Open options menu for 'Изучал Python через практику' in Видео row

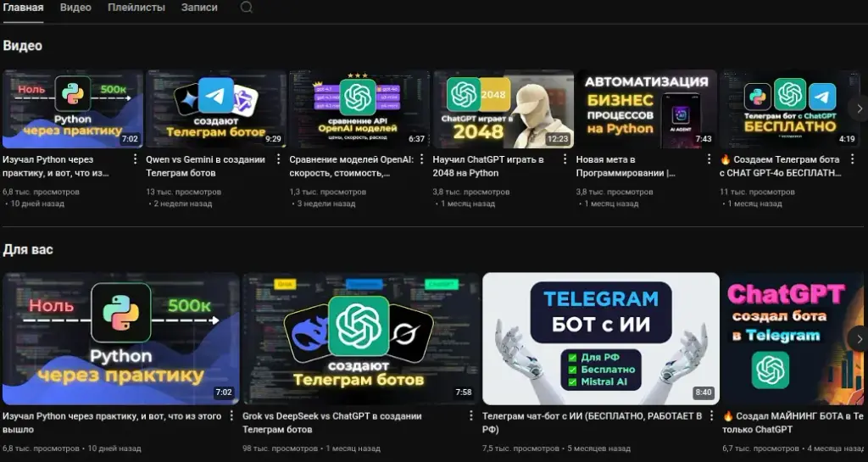pos(135,159)
